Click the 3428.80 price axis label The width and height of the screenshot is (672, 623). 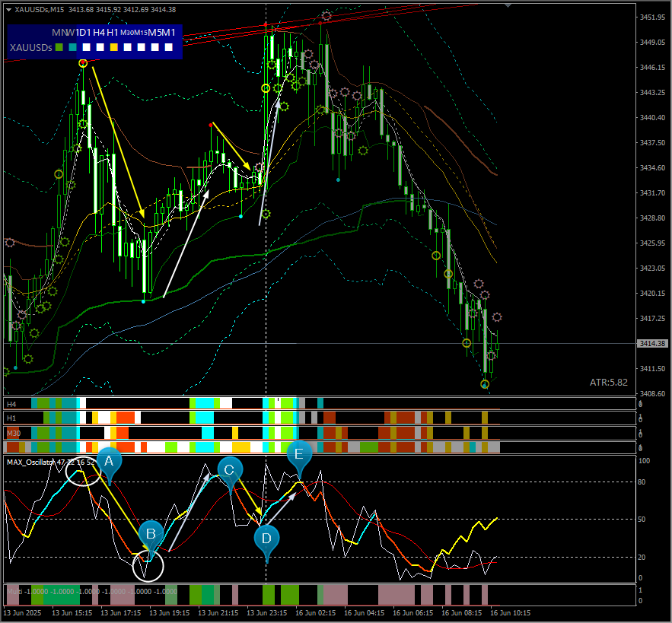pyautogui.click(x=652, y=218)
